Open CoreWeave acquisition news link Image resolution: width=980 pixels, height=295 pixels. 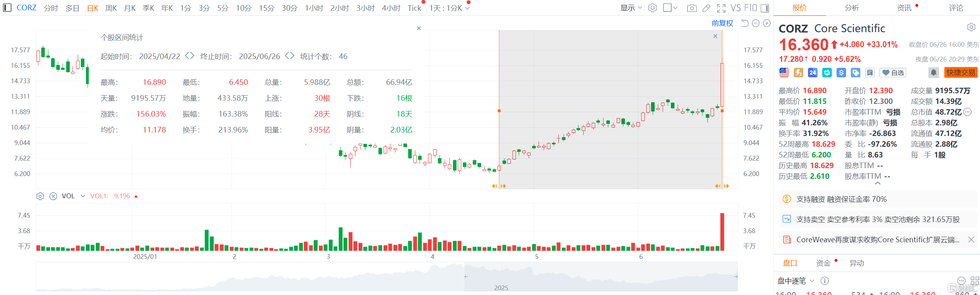pos(878,239)
